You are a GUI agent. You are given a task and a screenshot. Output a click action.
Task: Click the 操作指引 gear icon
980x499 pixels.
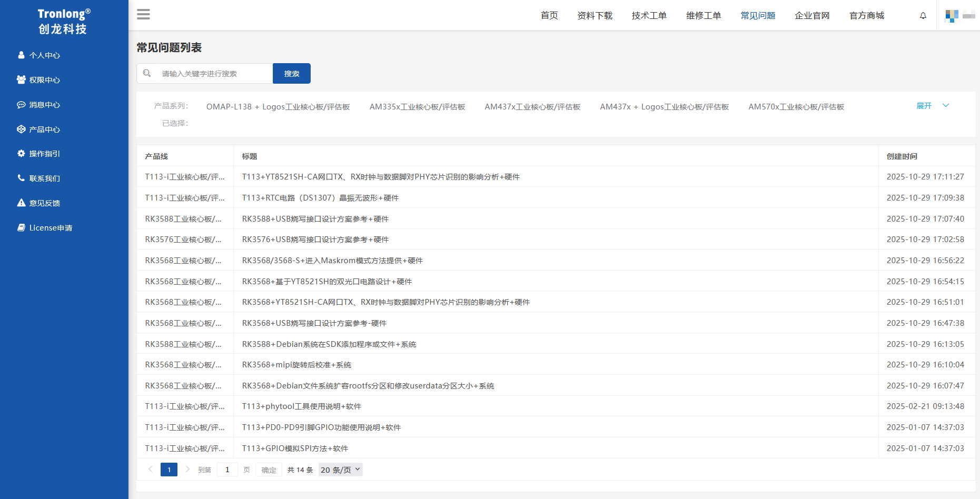click(x=21, y=153)
